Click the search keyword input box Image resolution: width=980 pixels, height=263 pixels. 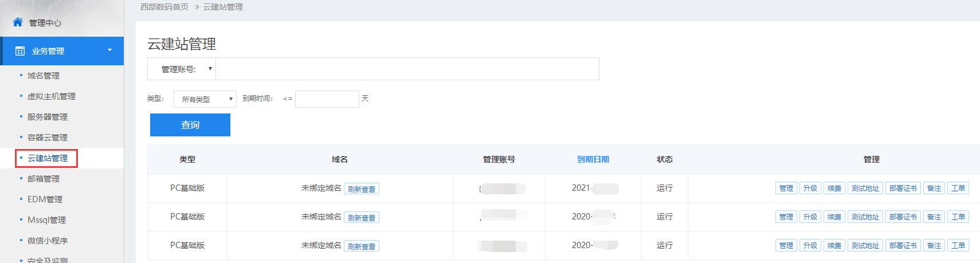coord(407,69)
